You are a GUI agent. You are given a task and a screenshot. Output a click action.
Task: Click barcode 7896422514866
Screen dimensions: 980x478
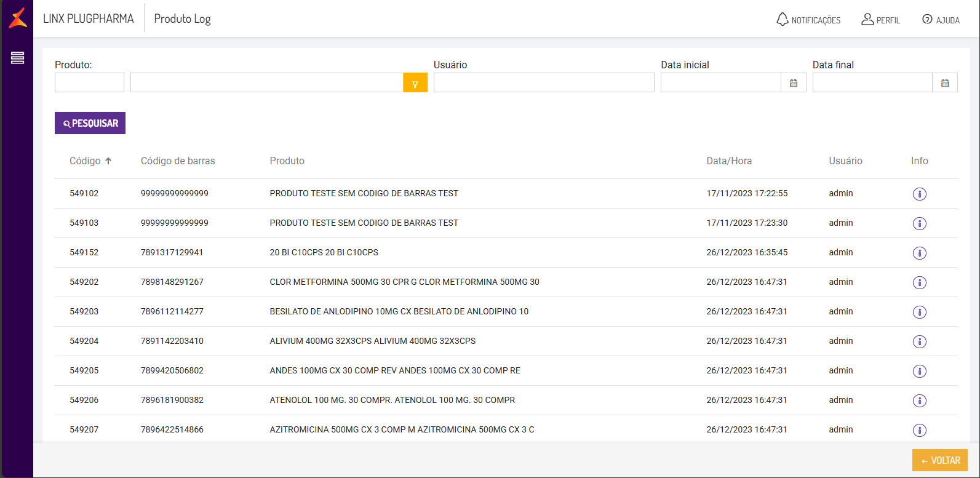(x=172, y=429)
